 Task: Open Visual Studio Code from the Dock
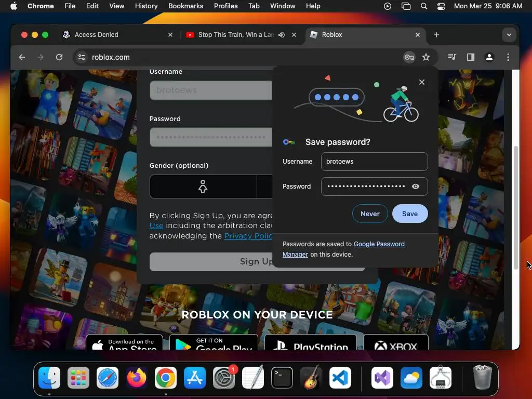(x=340, y=378)
